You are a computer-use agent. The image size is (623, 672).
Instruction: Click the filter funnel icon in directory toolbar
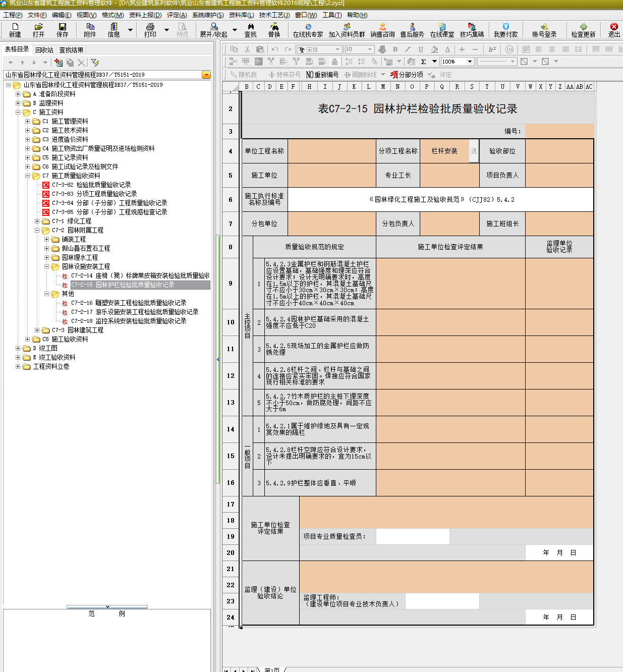click(95, 62)
